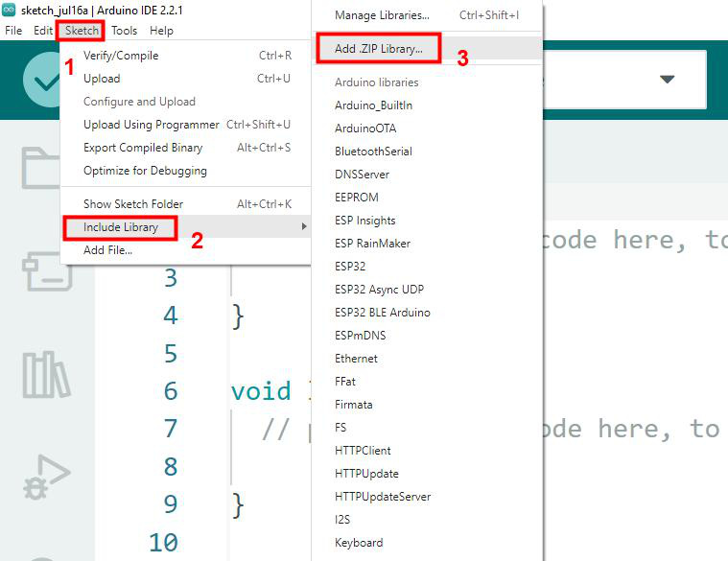Image resolution: width=728 pixels, height=561 pixels.
Task: Choose Show Sketch Folder
Action: click(x=186, y=204)
